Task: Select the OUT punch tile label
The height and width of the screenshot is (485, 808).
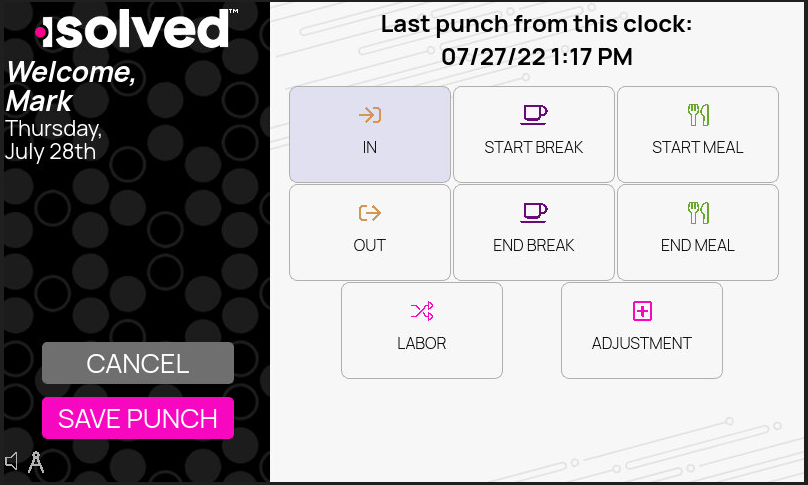Action: [370, 245]
